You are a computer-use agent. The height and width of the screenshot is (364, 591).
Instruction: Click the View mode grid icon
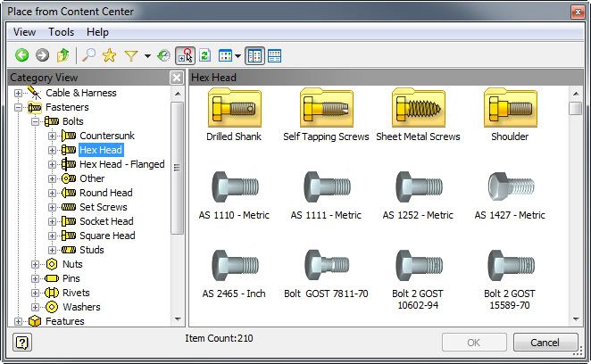coord(225,56)
